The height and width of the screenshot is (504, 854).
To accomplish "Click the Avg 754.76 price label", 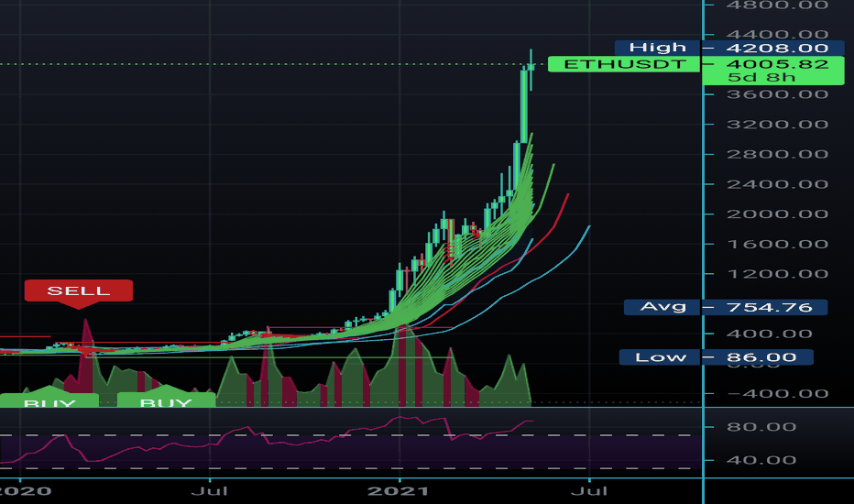I will tap(726, 307).
